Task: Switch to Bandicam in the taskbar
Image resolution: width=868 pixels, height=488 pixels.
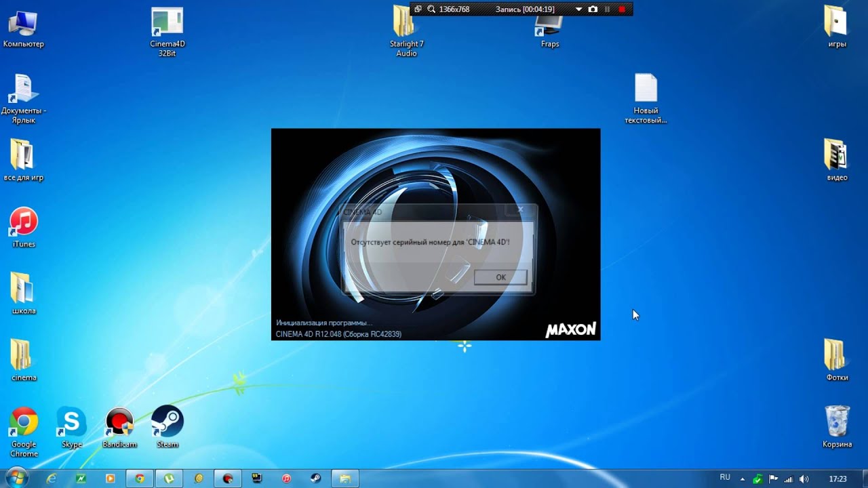Action: [x=228, y=479]
